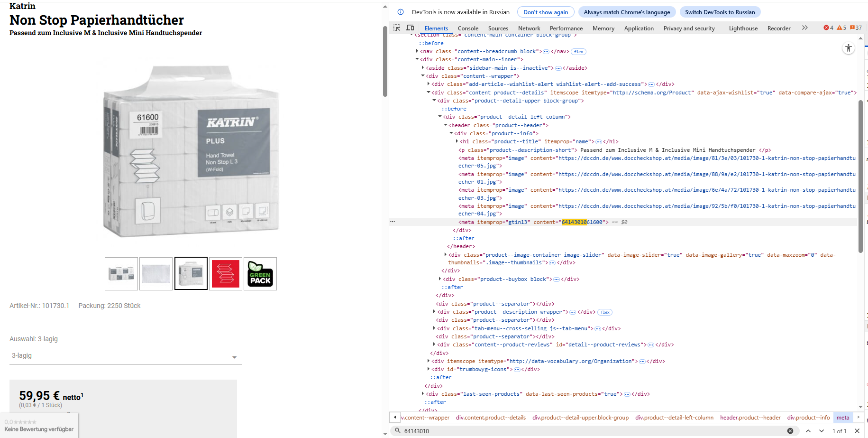Click Switch DevTools to Russian button

pyautogui.click(x=720, y=12)
